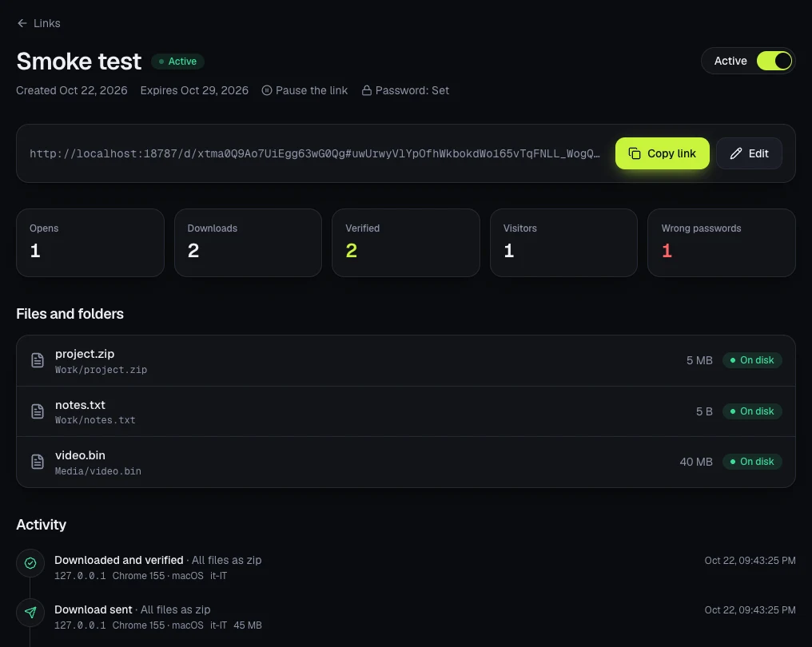This screenshot has height=647, width=812.
Task: Toggle the Active switch off
Action: click(774, 61)
